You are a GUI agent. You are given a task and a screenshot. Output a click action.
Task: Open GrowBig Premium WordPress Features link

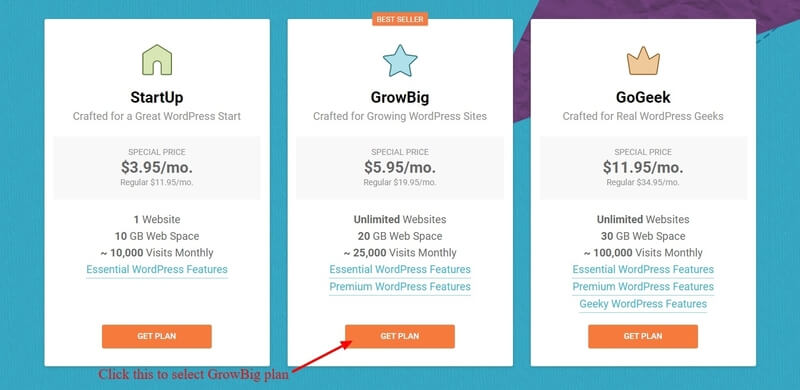click(400, 287)
